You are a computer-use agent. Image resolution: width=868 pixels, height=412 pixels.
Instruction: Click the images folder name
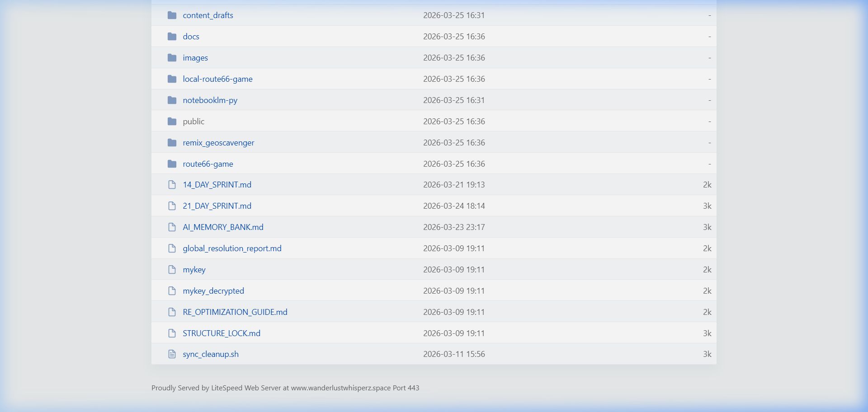coord(195,58)
